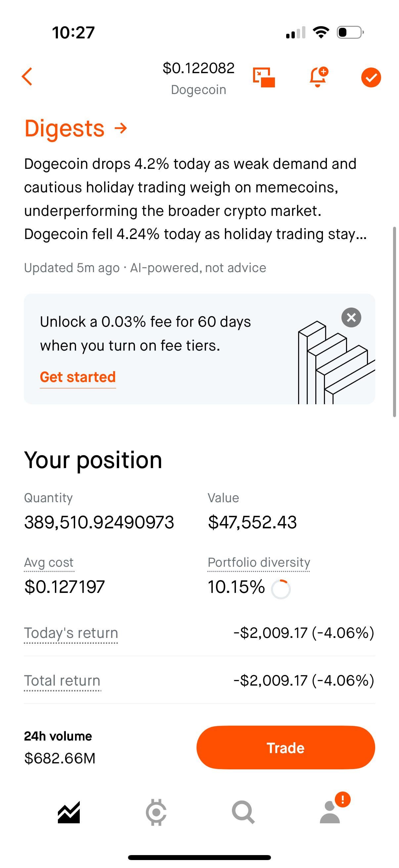Open the Digests section arrow
The height and width of the screenshot is (868, 399).
point(120,128)
